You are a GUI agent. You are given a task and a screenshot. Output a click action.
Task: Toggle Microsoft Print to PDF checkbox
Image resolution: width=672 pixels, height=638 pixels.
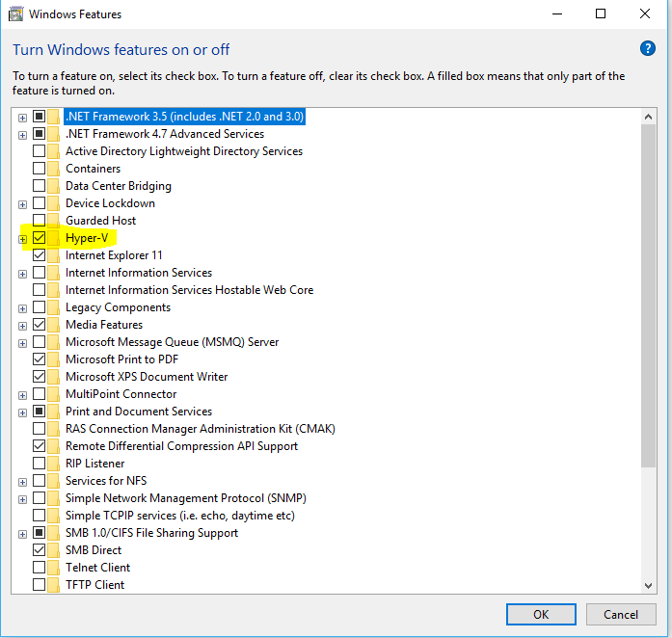coord(39,359)
